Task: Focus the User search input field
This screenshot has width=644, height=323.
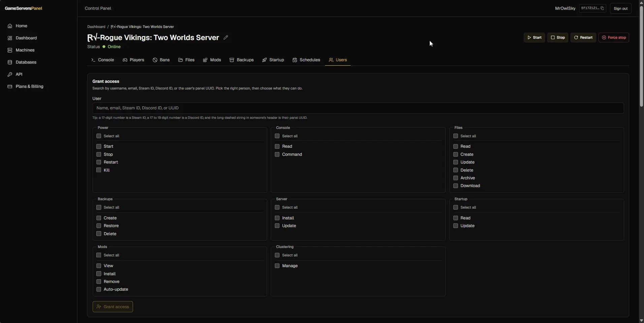Action: [358, 108]
